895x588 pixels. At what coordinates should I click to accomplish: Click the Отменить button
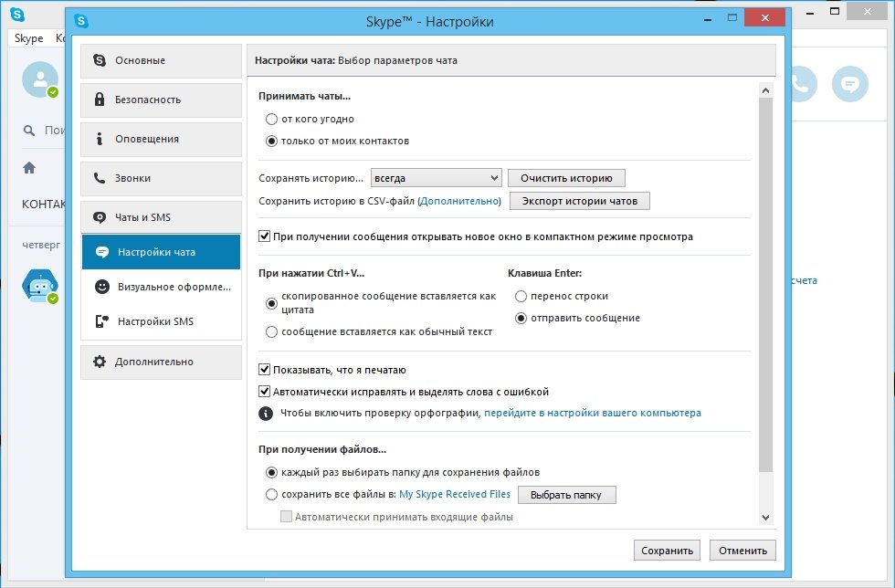[x=742, y=551]
